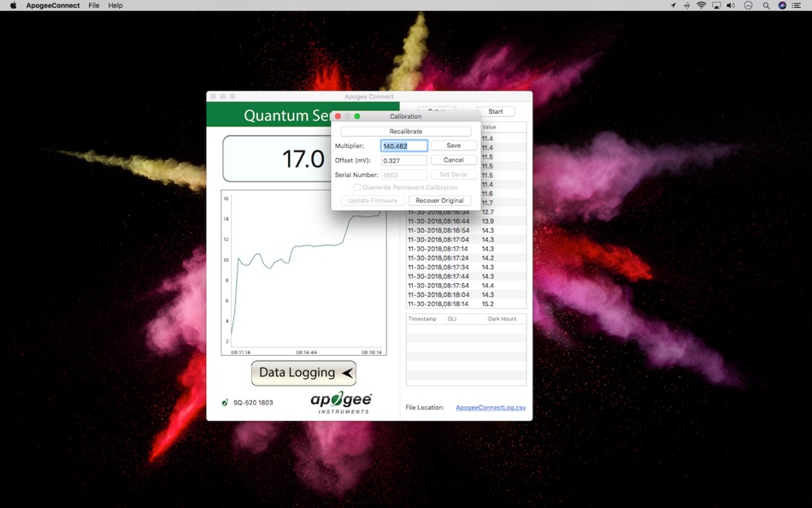The image size is (812, 508).
Task: Click the Apogee Instruments logo
Action: pyautogui.click(x=341, y=402)
